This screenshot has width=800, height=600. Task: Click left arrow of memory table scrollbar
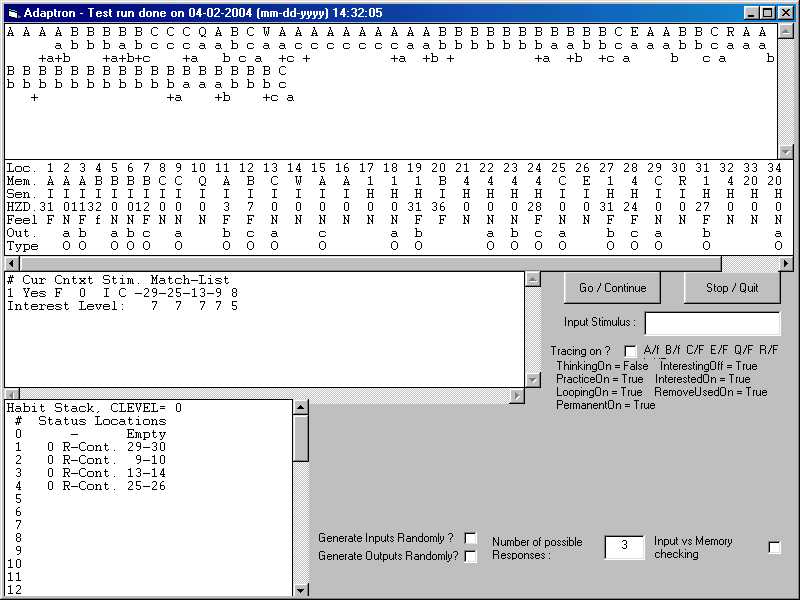point(12,264)
